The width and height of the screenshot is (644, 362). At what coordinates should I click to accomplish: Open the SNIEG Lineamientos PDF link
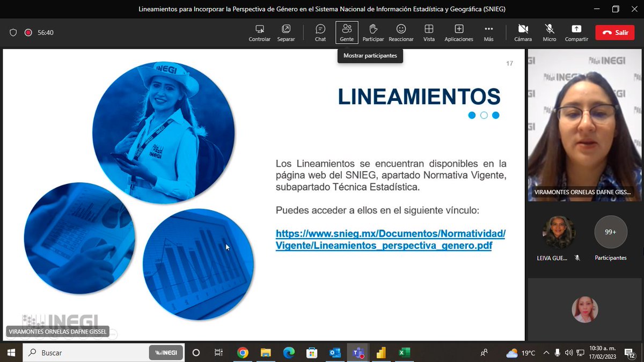[391, 240]
